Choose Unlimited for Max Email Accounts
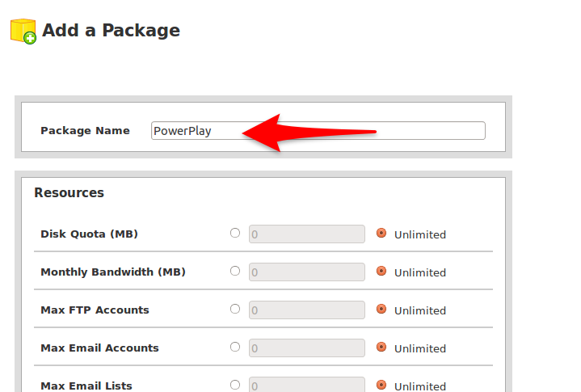Image resolution: width=581 pixels, height=392 pixels. click(x=381, y=347)
